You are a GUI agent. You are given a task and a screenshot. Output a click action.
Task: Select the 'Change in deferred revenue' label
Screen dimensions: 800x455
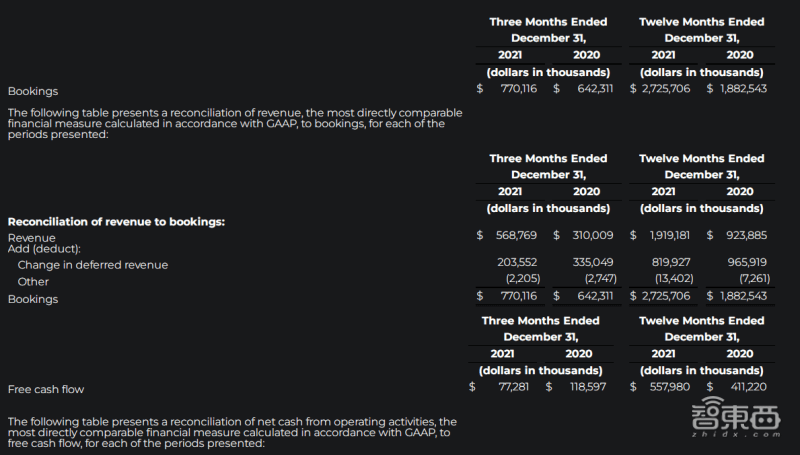(93, 265)
